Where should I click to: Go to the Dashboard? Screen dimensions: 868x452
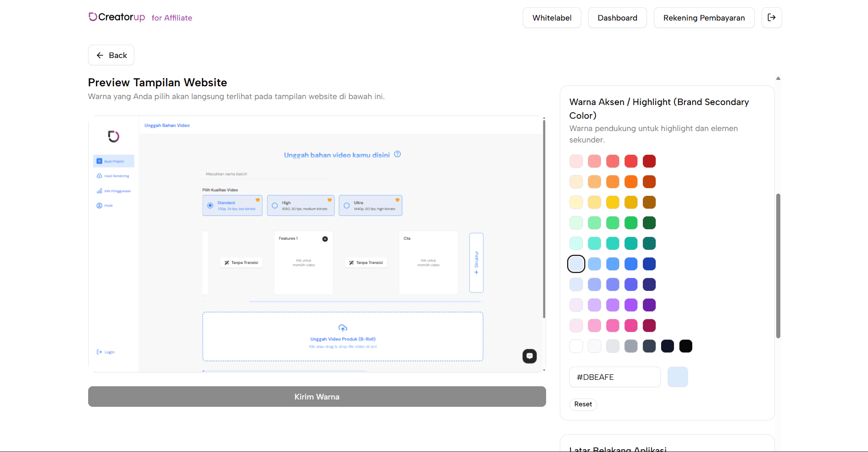point(617,17)
